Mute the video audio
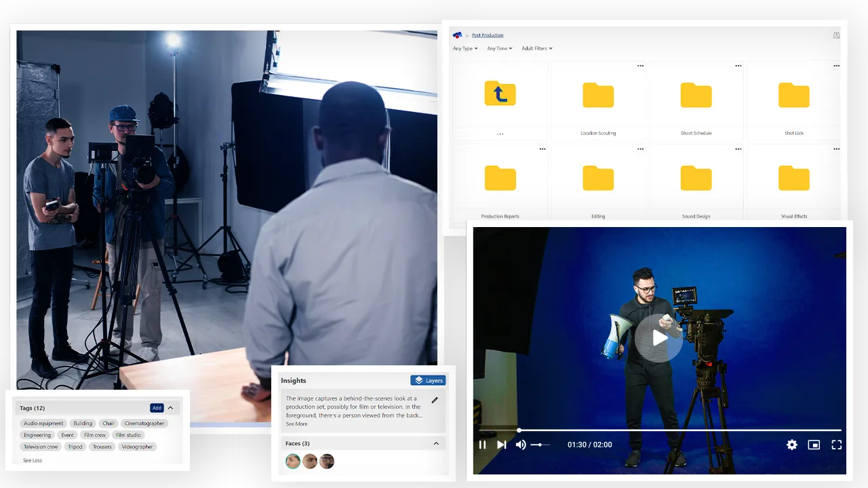This screenshot has width=868, height=488. click(521, 445)
